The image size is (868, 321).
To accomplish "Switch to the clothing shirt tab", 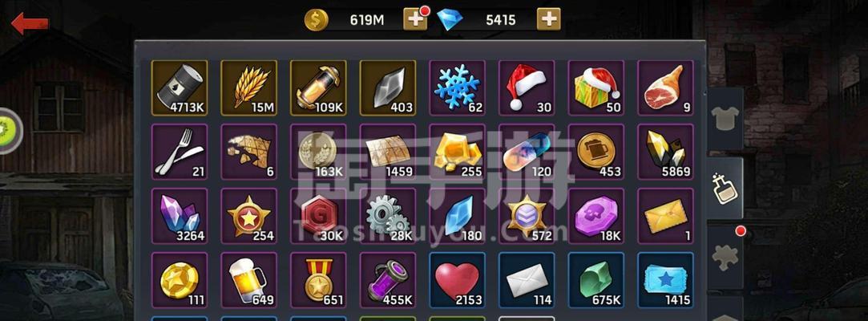I will 725,119.
